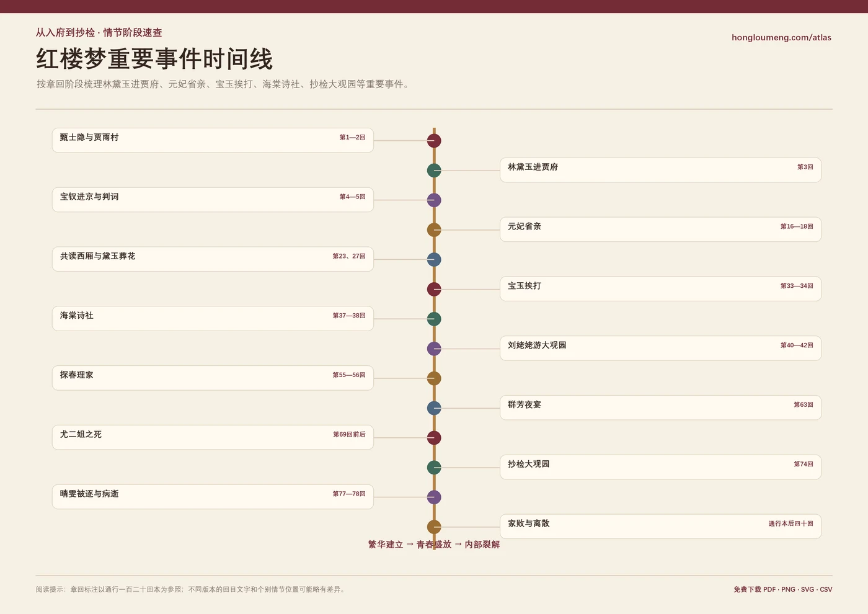Click the chapter label 第40—42回
Viewport: 868px width, 614px height.
click(797, 345)
